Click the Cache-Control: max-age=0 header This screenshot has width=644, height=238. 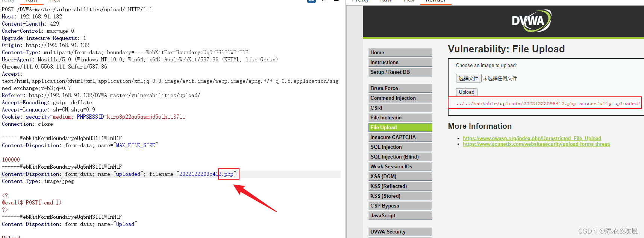tap(38, 31)
